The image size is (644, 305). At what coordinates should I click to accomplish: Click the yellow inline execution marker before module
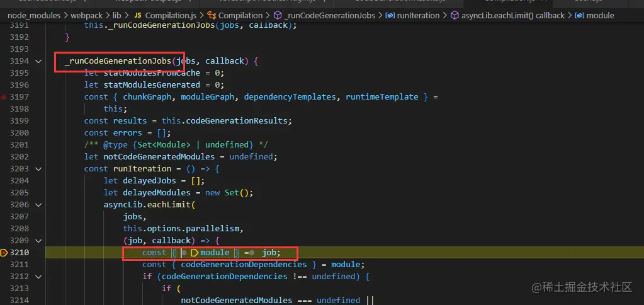point(195,253)
